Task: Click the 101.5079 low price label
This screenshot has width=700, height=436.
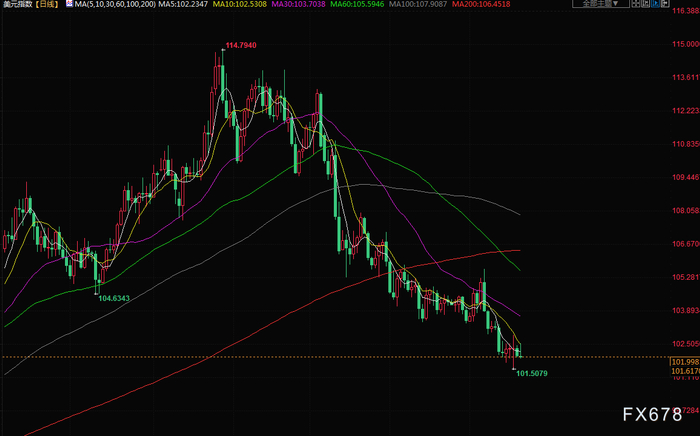Action: click(532, 373)
